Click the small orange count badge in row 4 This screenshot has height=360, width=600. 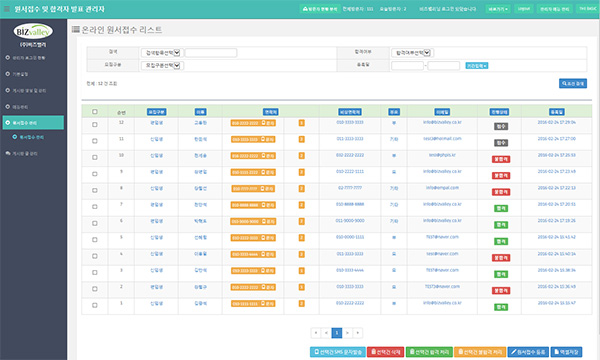coord(302,254)
